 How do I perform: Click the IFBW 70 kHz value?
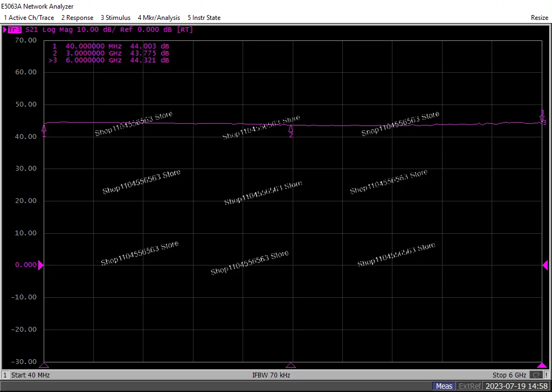pos(271,375)
